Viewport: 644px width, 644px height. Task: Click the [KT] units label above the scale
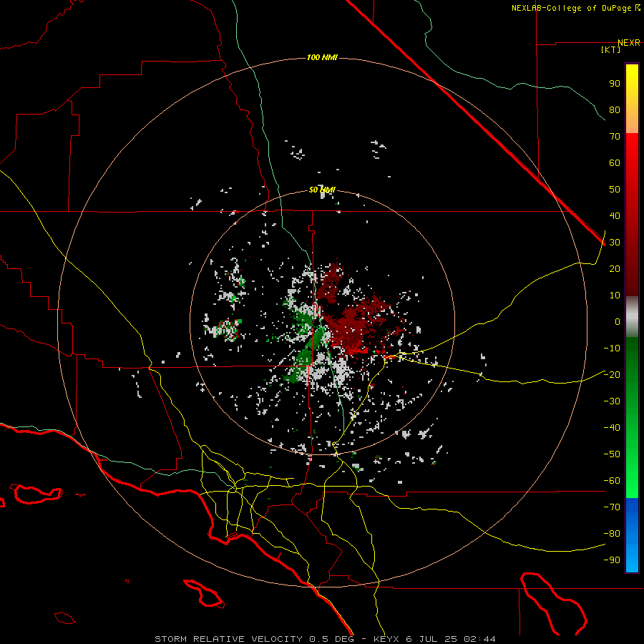[611, 49]
